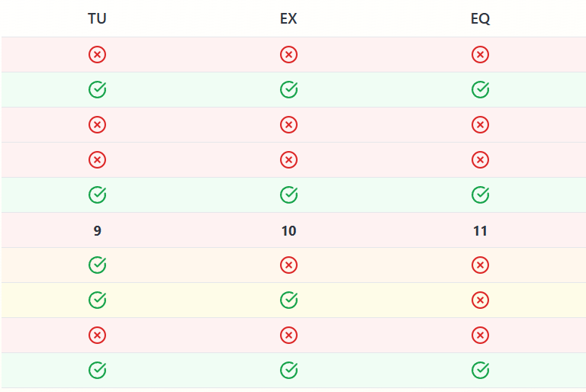Click red X directly below the number 10
586x392 pixels.
pyautogui.click(x=288, y=265)
